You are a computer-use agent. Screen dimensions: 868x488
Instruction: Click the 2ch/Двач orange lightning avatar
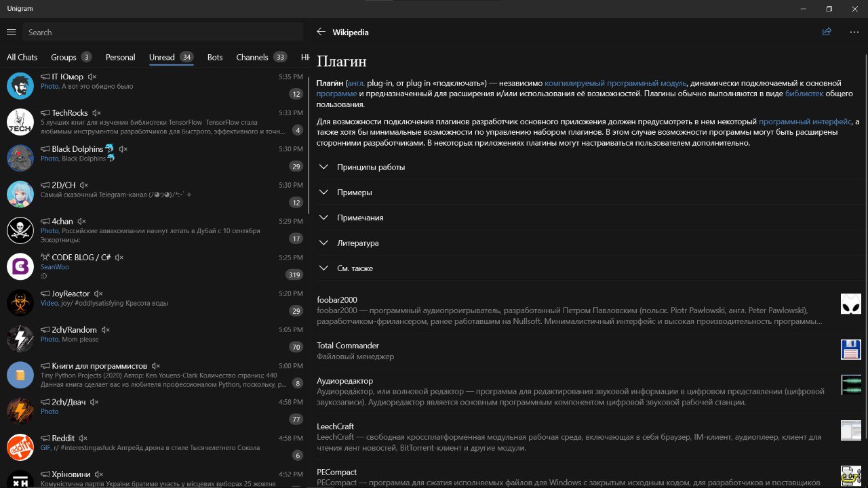click(20, 411)
